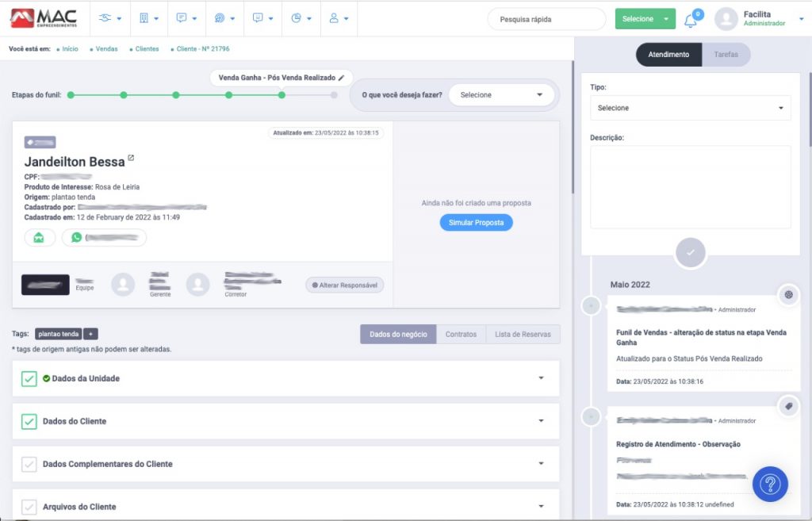Click the last funnel stage dot

click(334, 95)
